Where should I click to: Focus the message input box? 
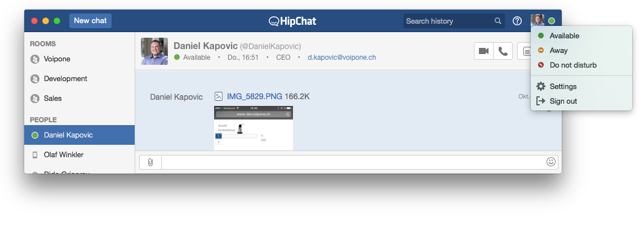[353, 162]
